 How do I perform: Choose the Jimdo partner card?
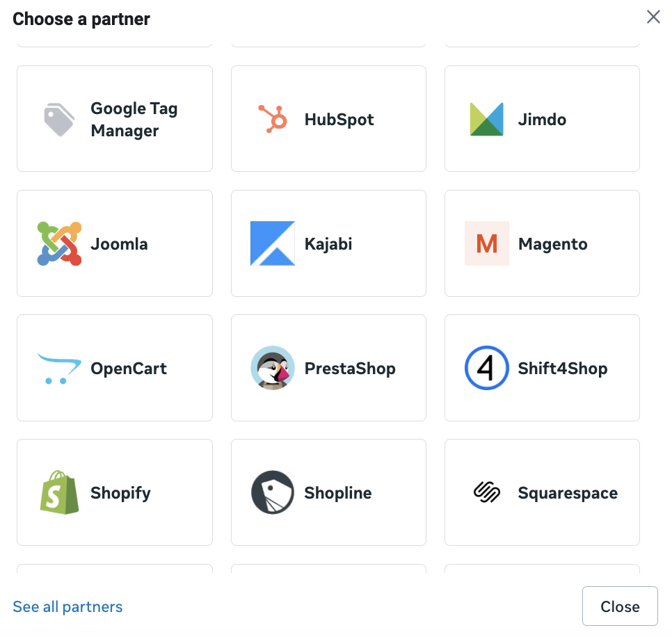click(x=541, y=119)
